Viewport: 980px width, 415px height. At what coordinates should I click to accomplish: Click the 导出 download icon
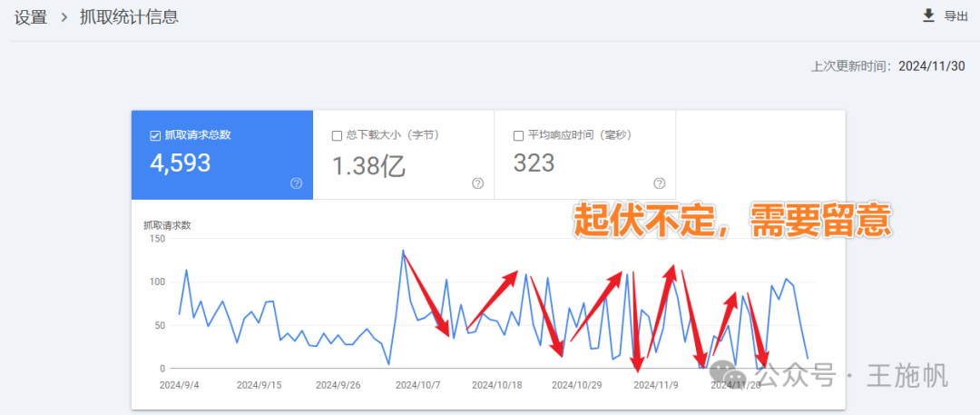(x=929, y=15)
